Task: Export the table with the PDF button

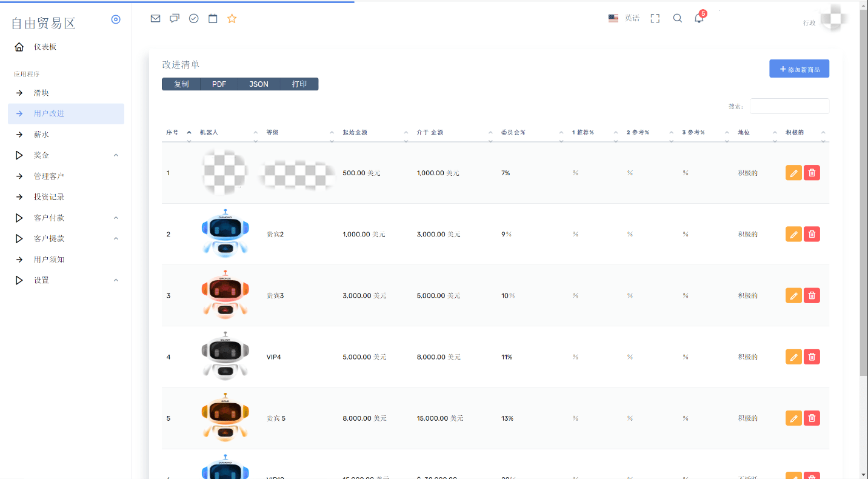Action: (x=219, y=84)
